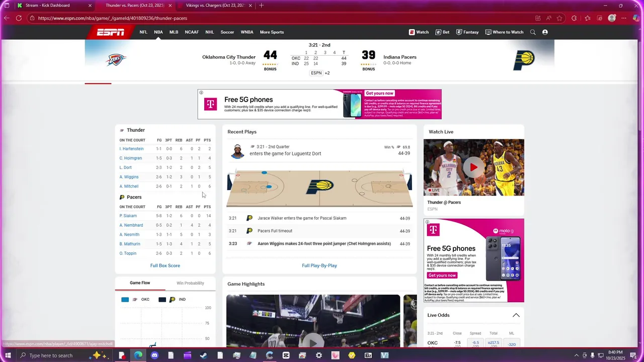644x362 pixels.
Task: Open the ESPN user profile icon
Action: [x=545, y=32]
